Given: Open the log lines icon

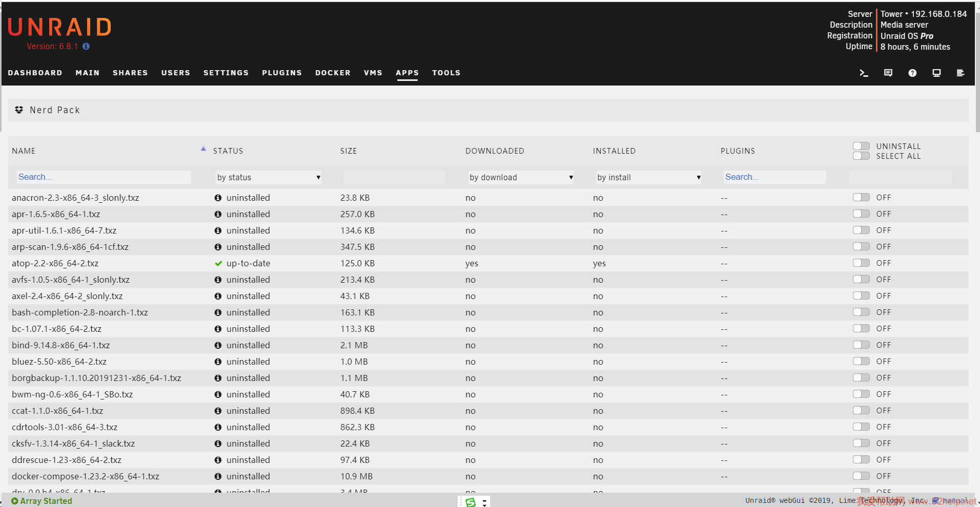Looking at the screenshot, I should pos(961,73).
